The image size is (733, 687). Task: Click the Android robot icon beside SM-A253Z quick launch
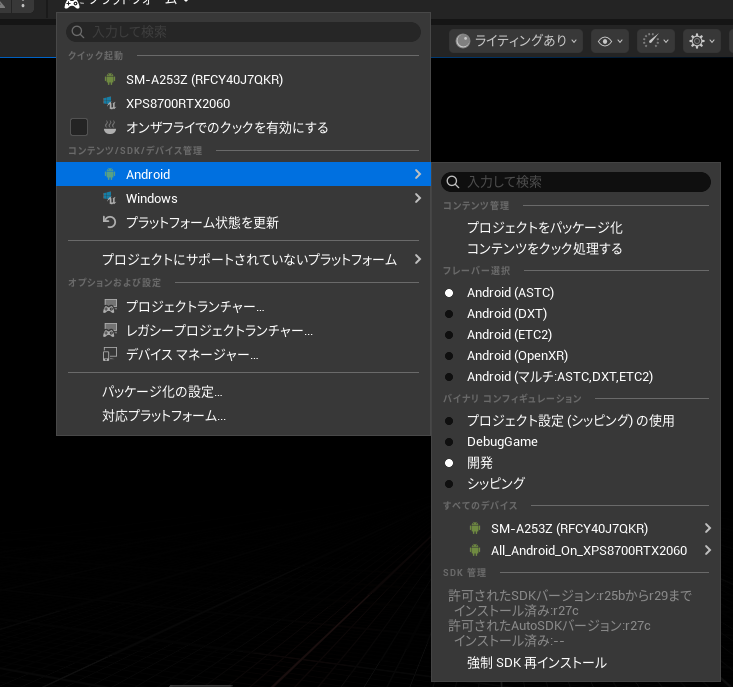click(x=110, y=79)
